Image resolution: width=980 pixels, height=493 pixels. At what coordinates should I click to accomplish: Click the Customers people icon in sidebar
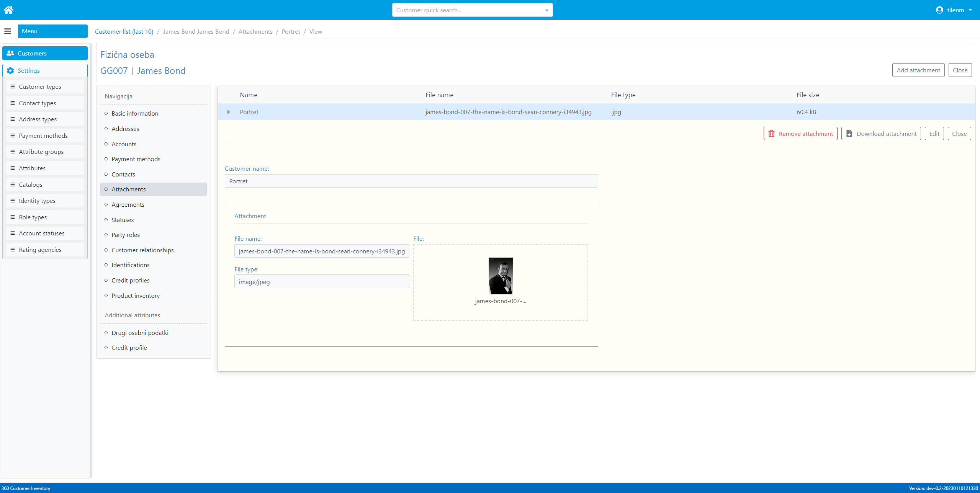11,53
